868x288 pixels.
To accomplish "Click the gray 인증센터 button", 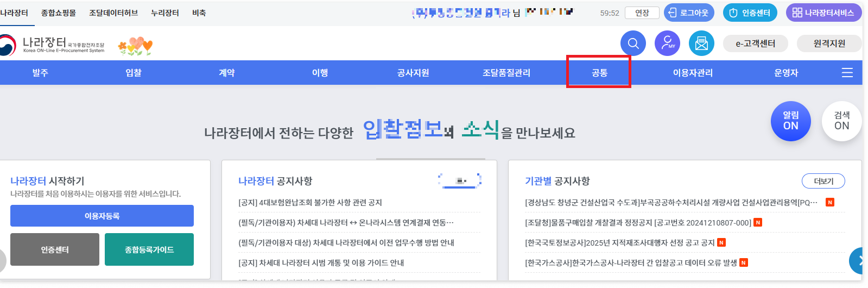I will point(55,249).
